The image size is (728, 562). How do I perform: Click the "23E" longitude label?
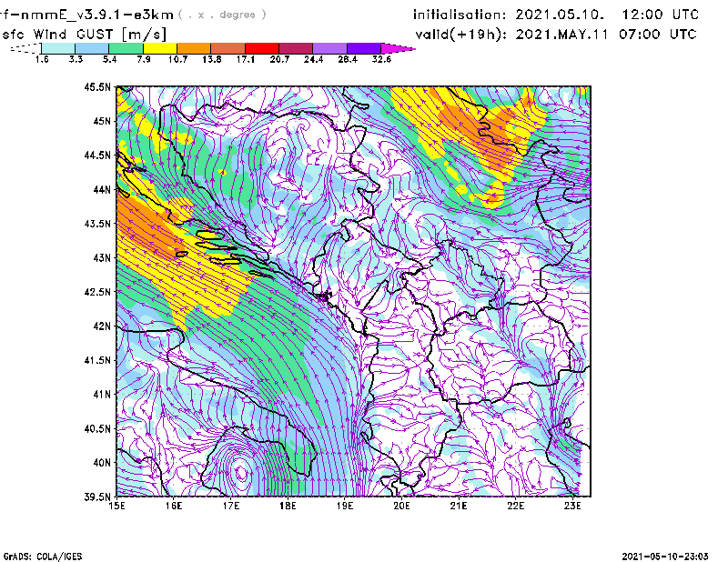[572, 506]
